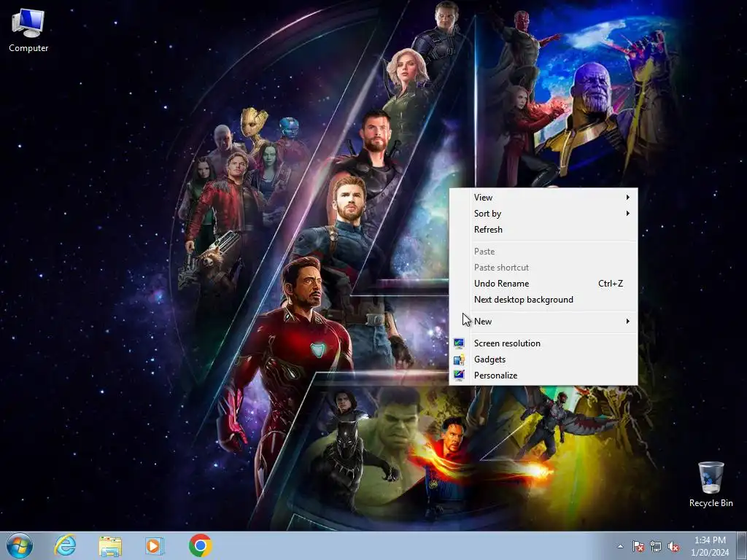Click the Ctrl+Z shortcut text
This screenshot has width=747, height=560.
pyautogui.click(x=611, y=284)
